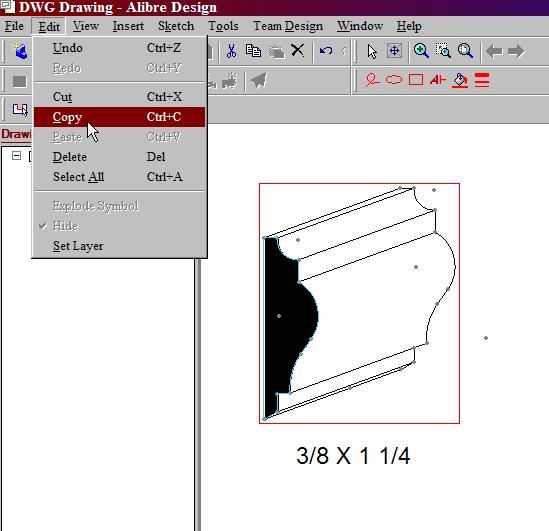Viewport: 549px width, 531px height.
Task: Click the 3/8 X 1 1/4 label
Action: [353, 455]
